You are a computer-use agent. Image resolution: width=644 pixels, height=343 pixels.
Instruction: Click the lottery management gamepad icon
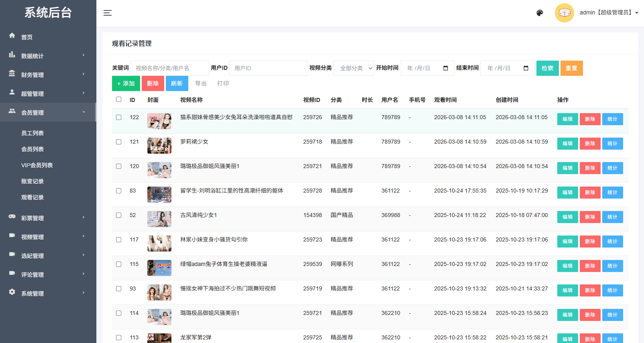[12, 217]
